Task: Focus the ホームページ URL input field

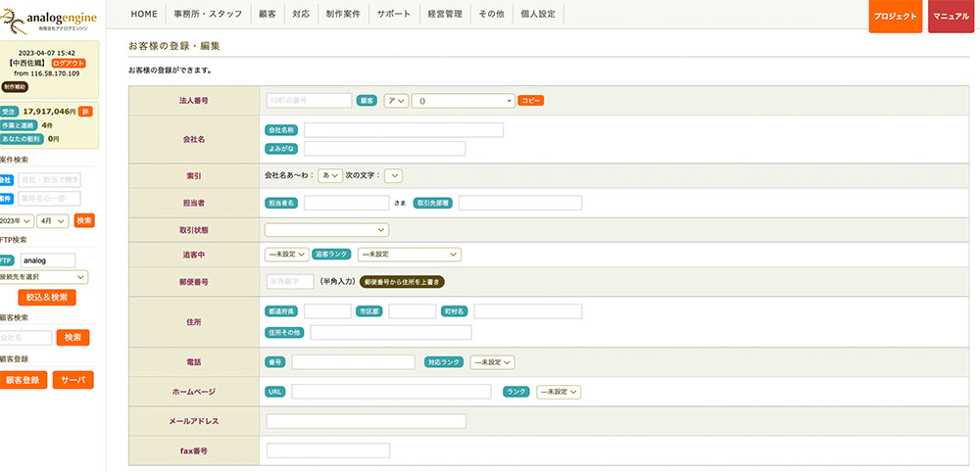Action: click(391, 392)
